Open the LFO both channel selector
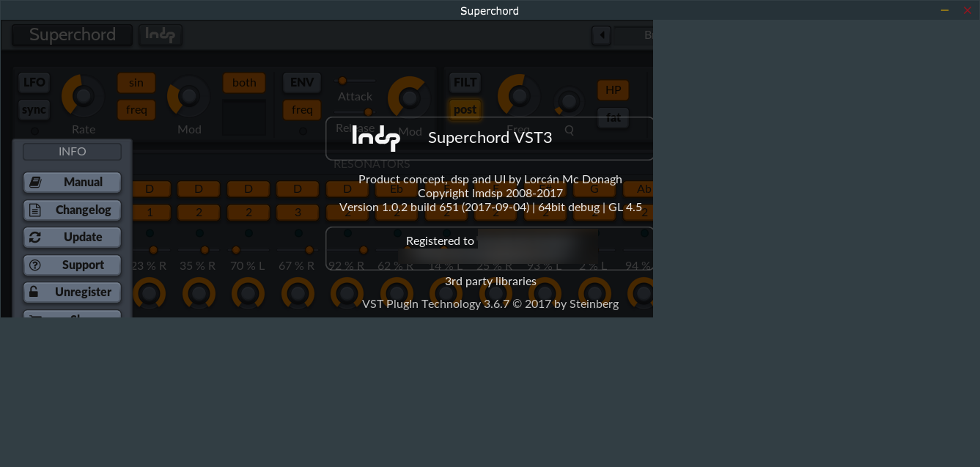 click(x=244, y=82)
